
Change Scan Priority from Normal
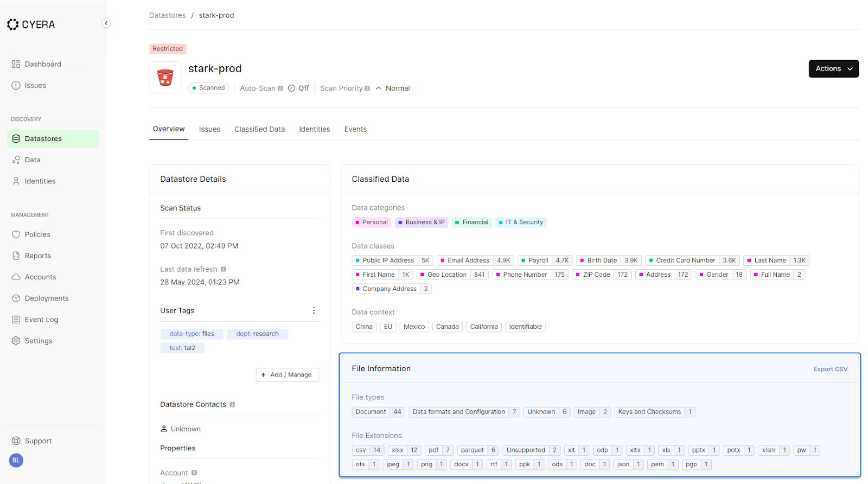(x=393, y=88)
